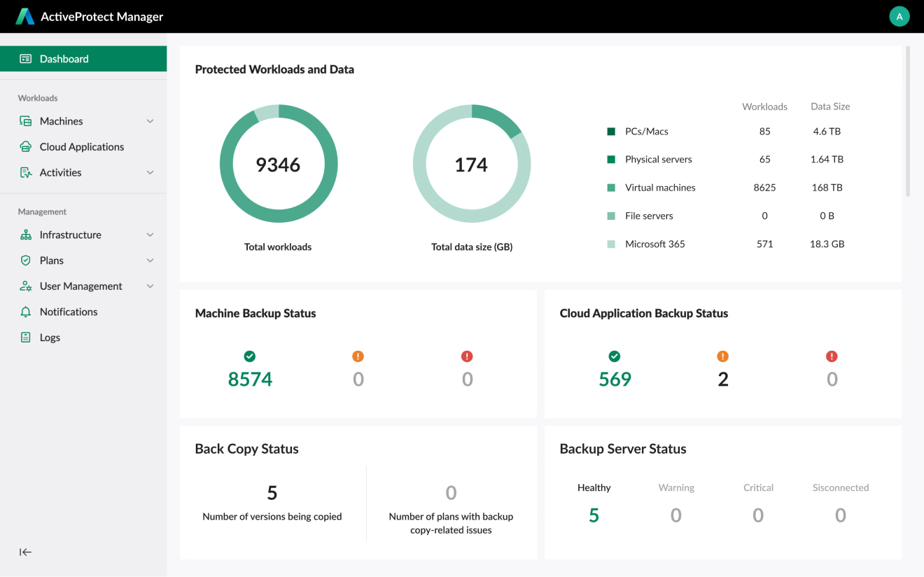
Task: Expand the Machines submenu chevron
Action: point(150,120)
